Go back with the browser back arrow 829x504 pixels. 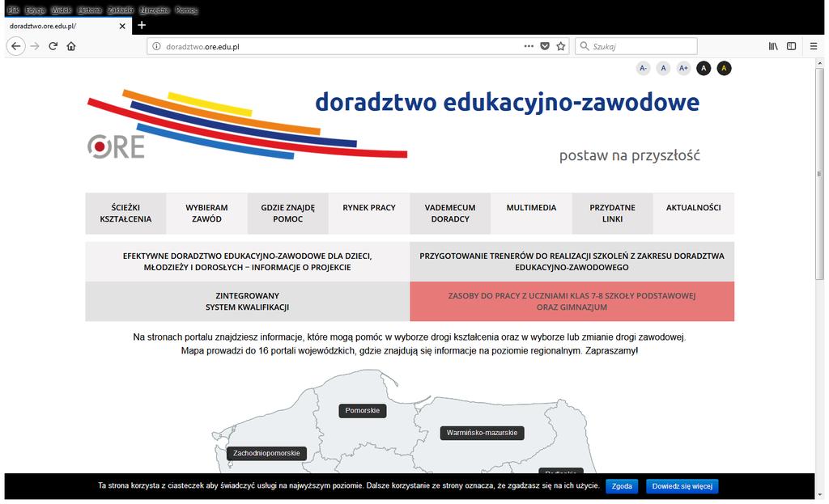[x=16, y=46]
